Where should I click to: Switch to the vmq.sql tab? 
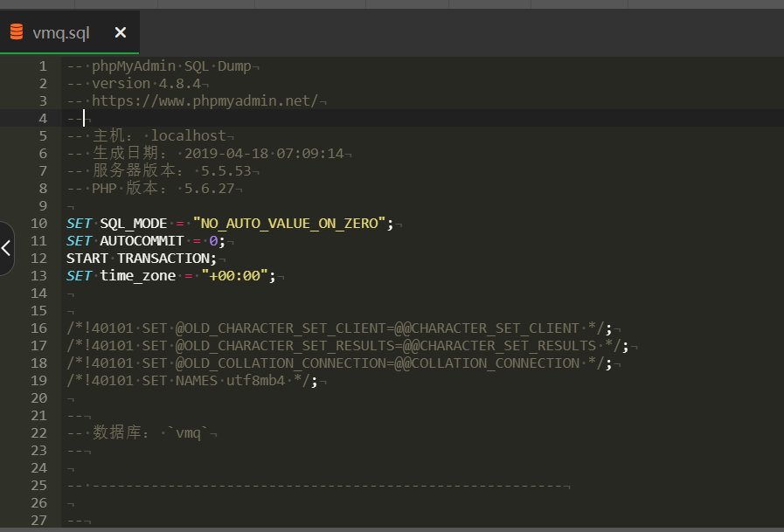coord(61,32)
